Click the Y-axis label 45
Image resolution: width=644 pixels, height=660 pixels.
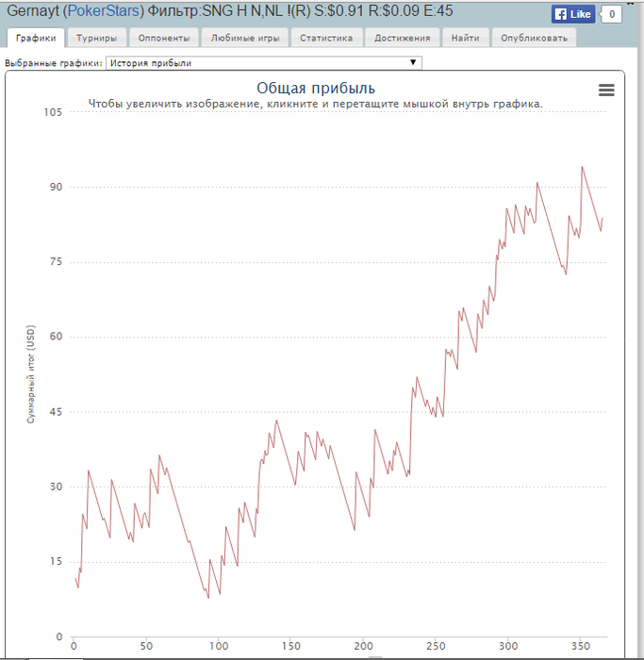pyautogui.click(x=56, y=412)
